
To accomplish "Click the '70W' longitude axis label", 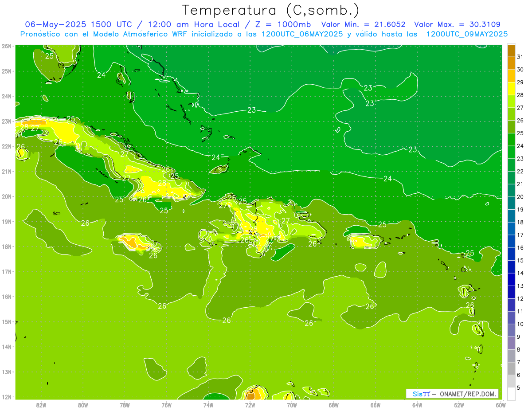I will point(292,405).
